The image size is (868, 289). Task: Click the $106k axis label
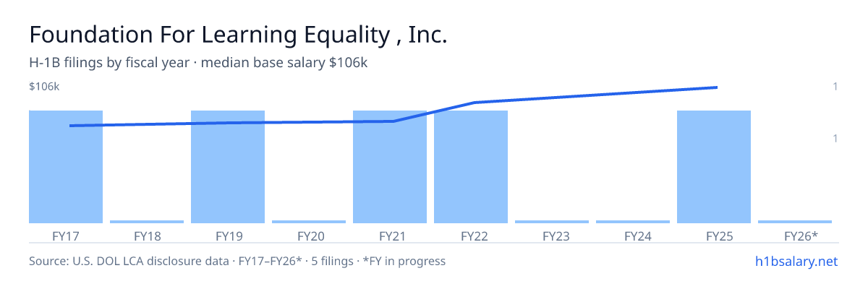(44, 87)
